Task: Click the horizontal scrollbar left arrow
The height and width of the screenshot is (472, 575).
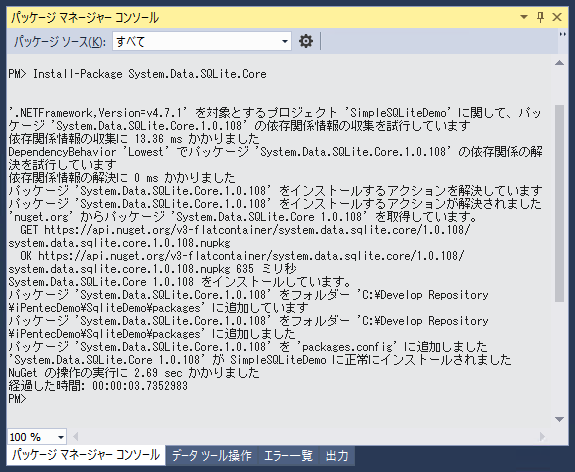Action: 76,436
